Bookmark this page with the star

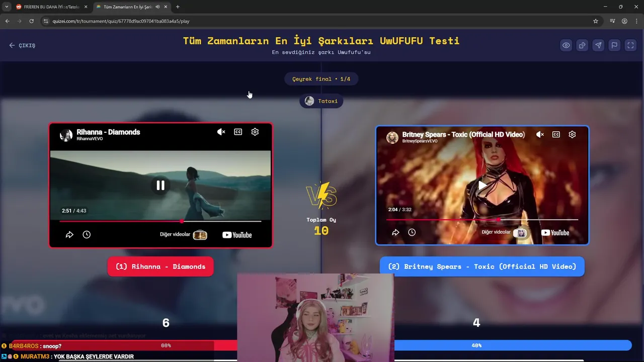click(x=596, y=21)
